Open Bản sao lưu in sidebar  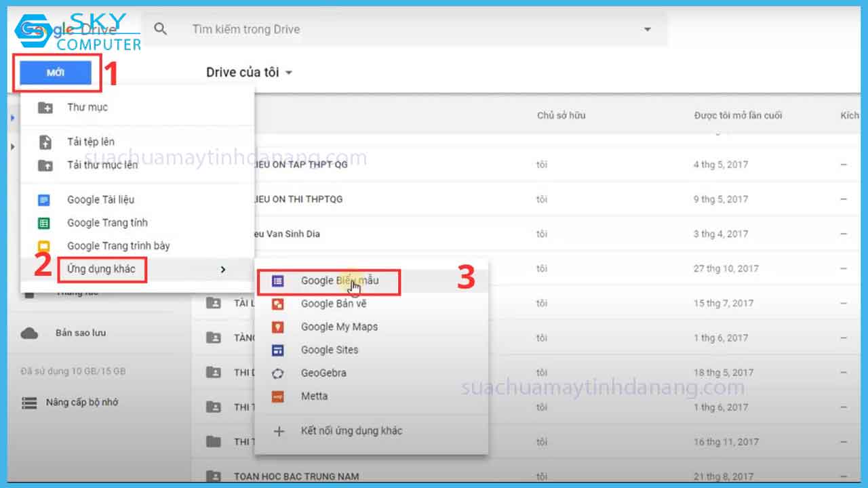pyautogui.click(x=81, y=333)
